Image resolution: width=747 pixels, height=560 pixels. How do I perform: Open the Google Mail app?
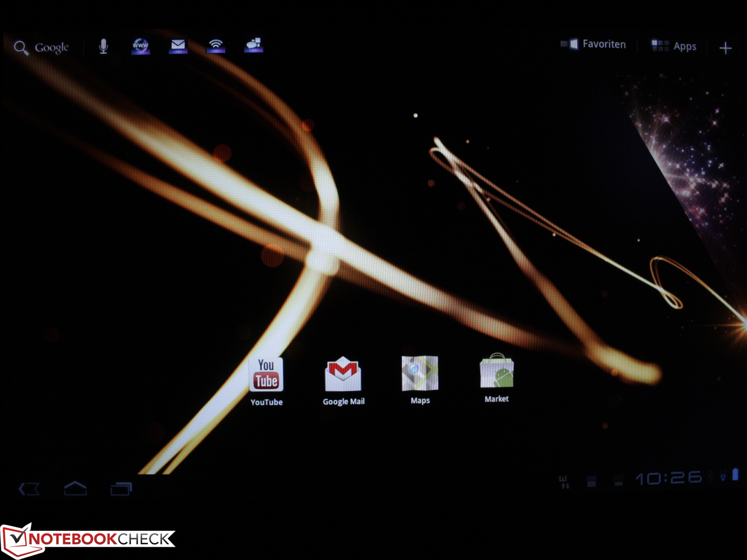(x=344, y=381)
